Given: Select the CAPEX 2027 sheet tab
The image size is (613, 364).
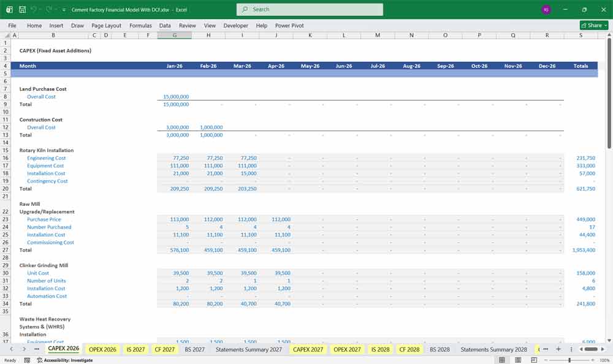Looking at the screenshot, I should 309,349.
